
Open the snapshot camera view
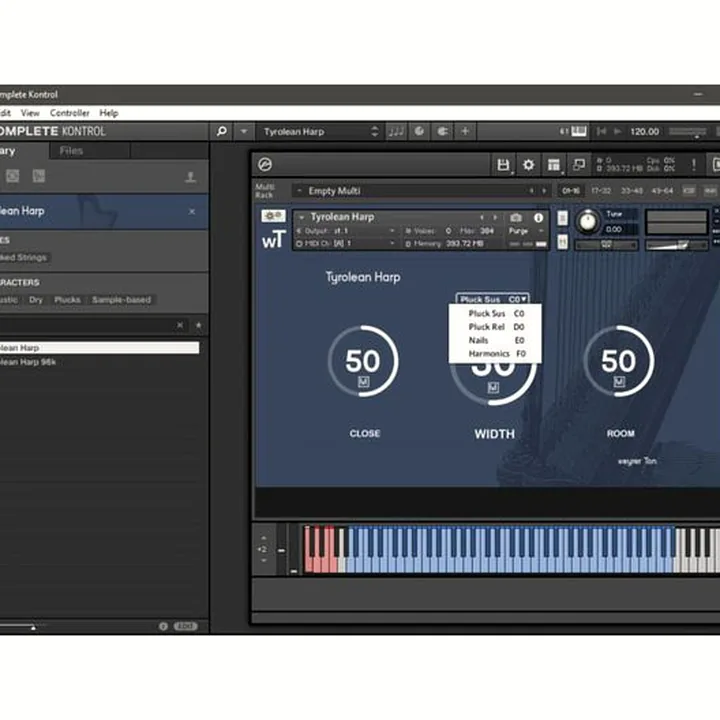point(516,217)
